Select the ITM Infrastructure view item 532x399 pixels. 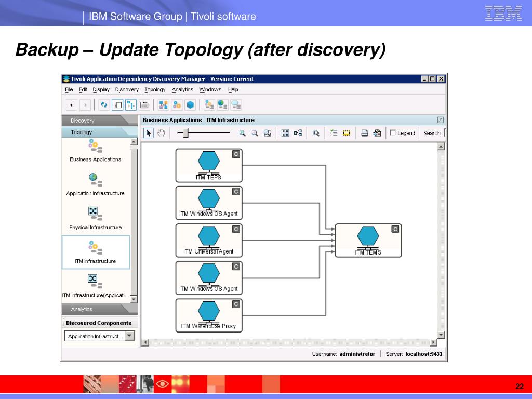pyautogui.click(x=96, y=252)
